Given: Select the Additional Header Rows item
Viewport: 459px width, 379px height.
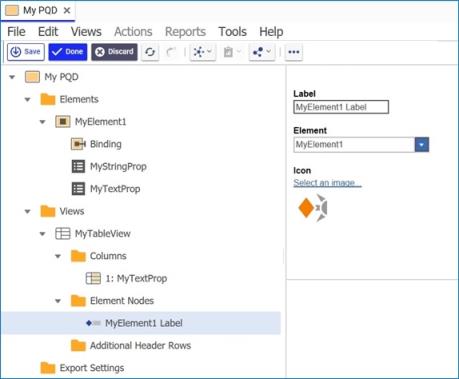Looking at the screenshot, I should coord(140,345).
